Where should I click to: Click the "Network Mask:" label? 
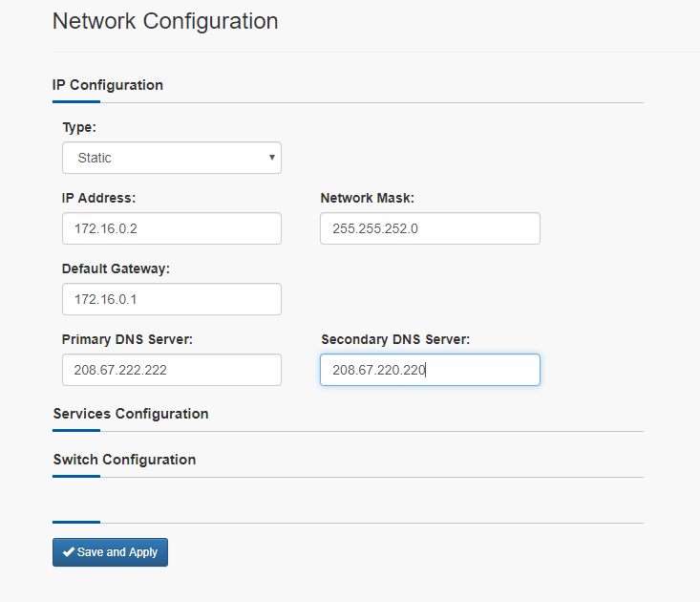368,198
